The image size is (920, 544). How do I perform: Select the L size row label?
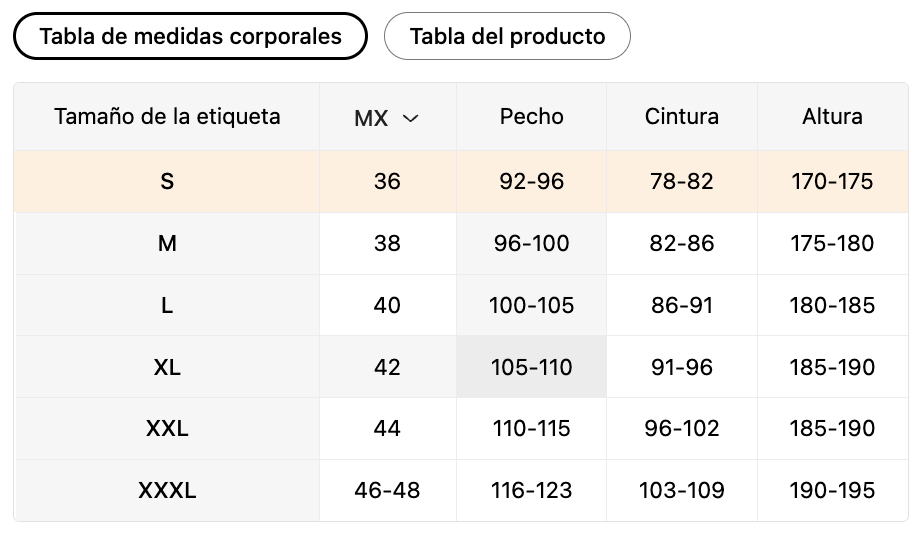click(x=167, y=306)
